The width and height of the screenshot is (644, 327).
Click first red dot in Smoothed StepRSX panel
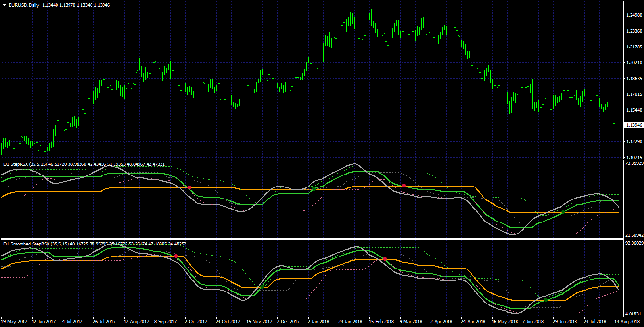click(176, 256)
